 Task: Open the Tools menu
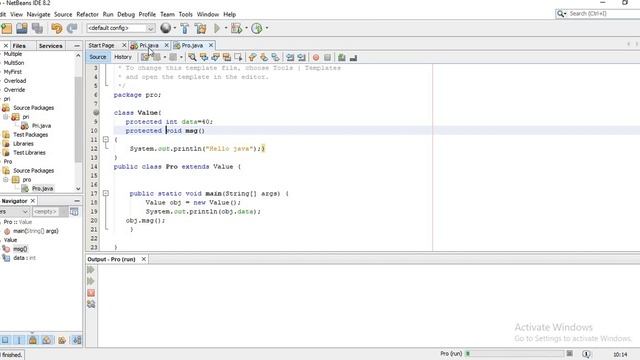coord(185,14)
